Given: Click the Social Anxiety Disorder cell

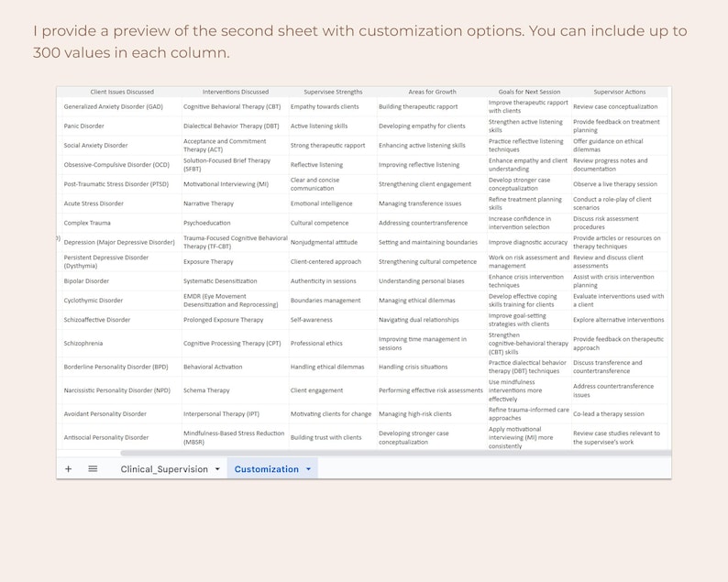Looking at the screenshot, I should click(x=122, y=145).
